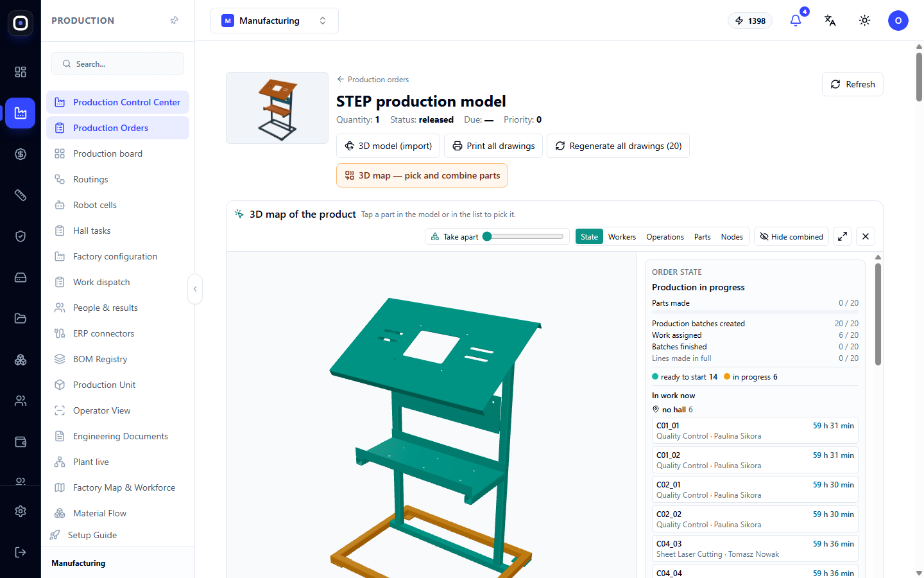Image resolution: width=924 pixels, height=578 pixels.
Task: Toggle the light theme sun icon
Action: click(x=864, y=21)
